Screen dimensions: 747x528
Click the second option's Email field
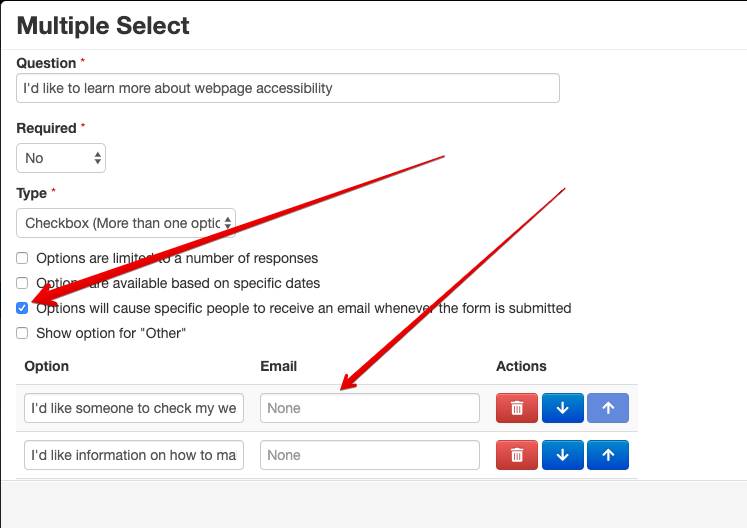coord(370,455)
